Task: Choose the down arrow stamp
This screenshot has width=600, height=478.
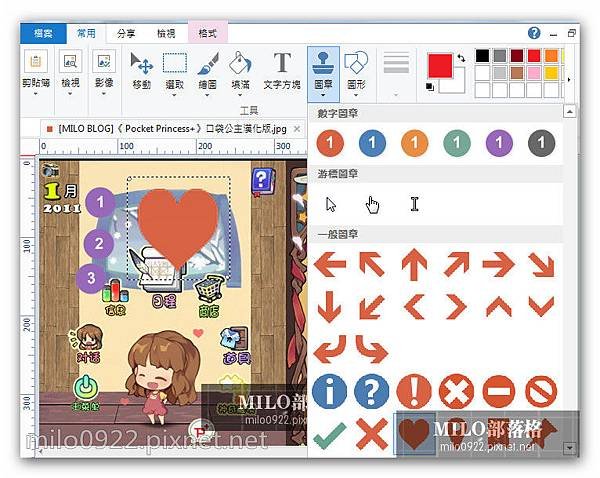Action: (329, 306)
